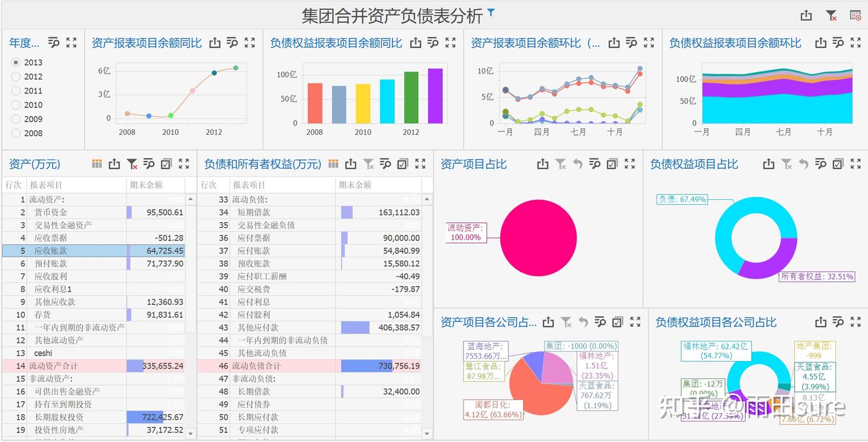Select the 2010 year radio button
Screen dimensions: 868x442
[x=16, y=105]
